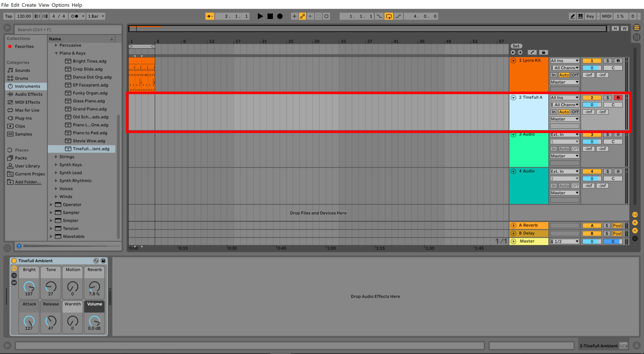Screen dimensions: 644x354
Task: Expand the Wavetable folder
Action: tap(51, 236)
